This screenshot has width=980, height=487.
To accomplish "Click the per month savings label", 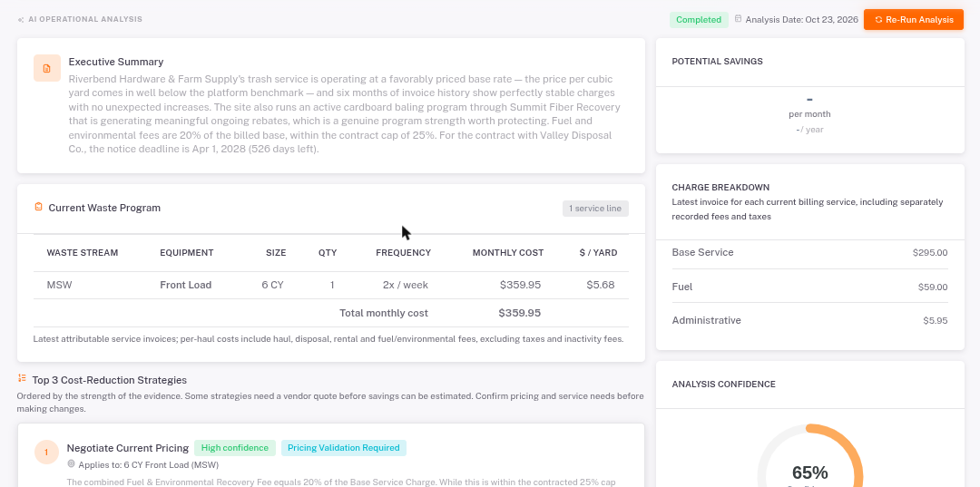I will (x=809, y=114).
